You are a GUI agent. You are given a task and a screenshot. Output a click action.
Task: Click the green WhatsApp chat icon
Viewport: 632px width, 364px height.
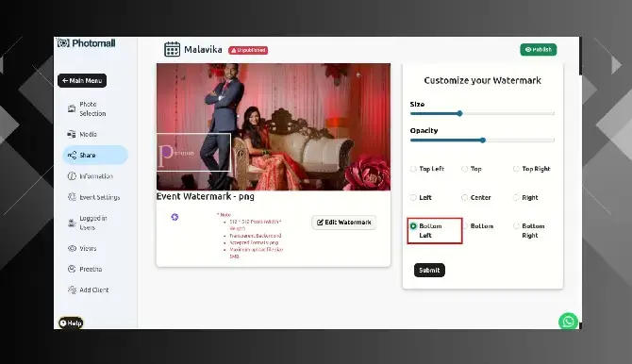pyautogui.click(x=568, y=322)
